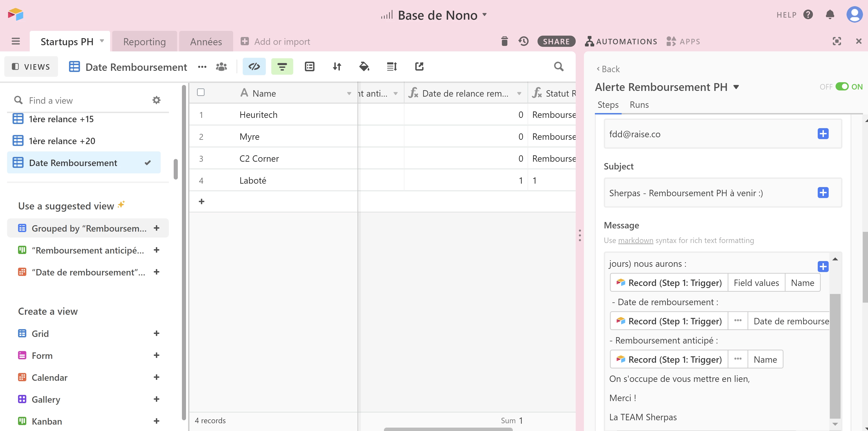
Task: Open the filter icon
Action: 282,67
